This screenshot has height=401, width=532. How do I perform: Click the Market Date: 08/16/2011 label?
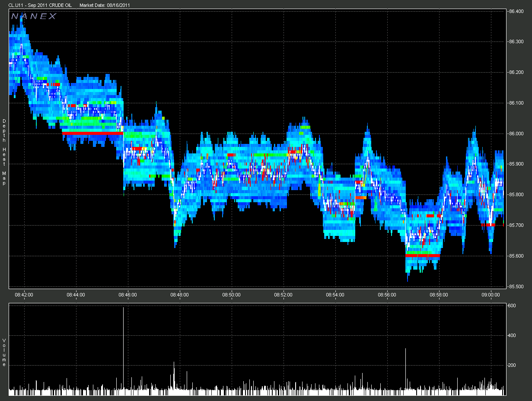tap(105, 5)
